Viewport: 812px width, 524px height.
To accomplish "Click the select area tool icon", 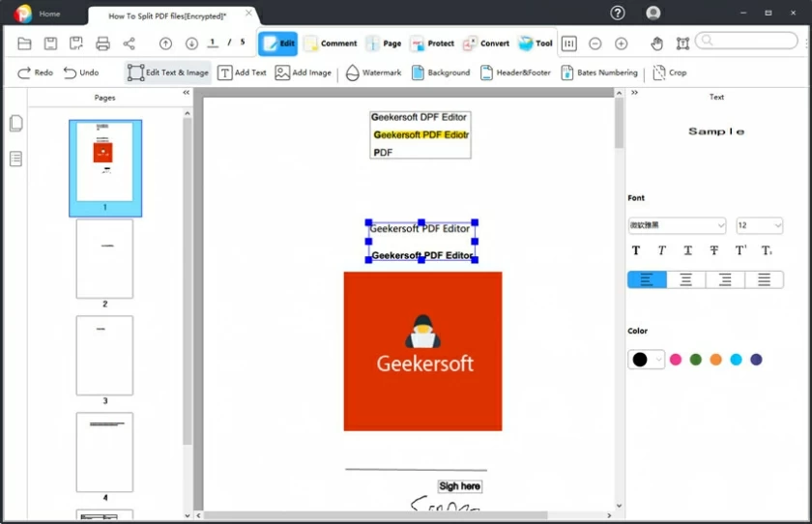I will coord(683,44).
